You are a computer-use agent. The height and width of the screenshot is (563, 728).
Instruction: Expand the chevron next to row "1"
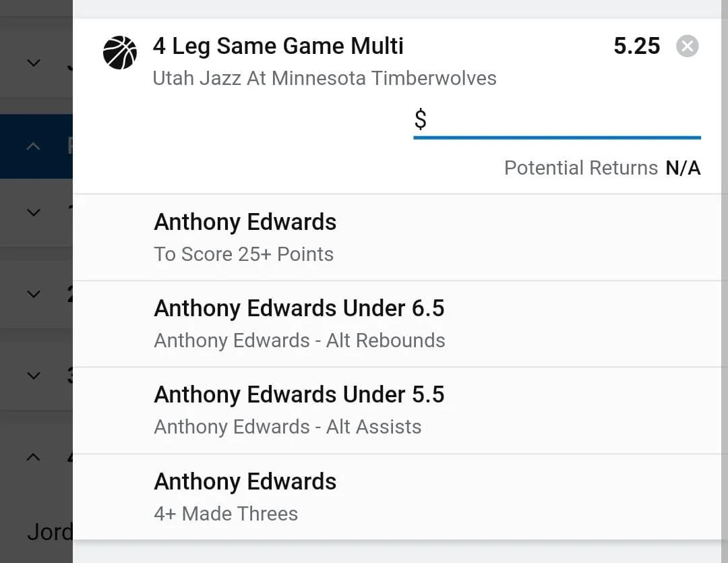[33, 212]
